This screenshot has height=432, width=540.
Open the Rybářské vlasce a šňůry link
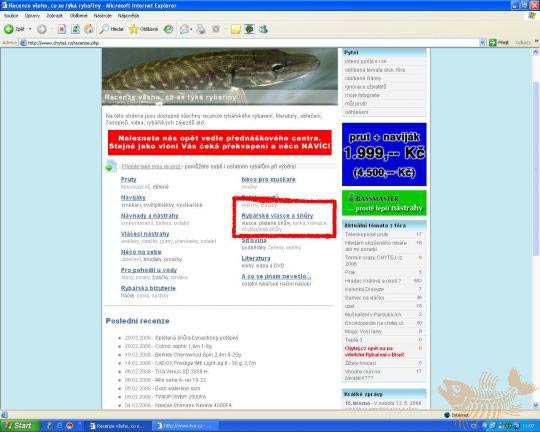coord(277,216)
